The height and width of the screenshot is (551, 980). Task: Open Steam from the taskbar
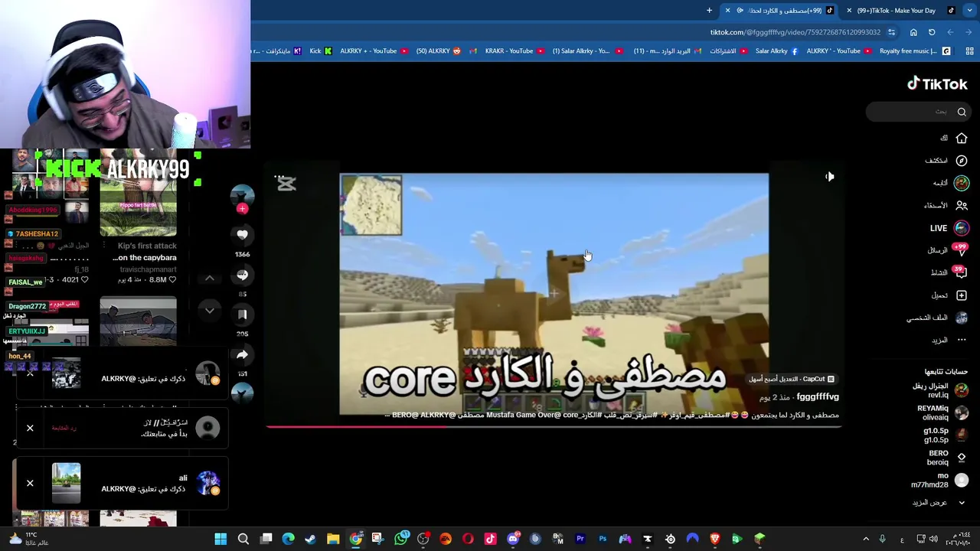pyautogui.click(x=310, y=540)
